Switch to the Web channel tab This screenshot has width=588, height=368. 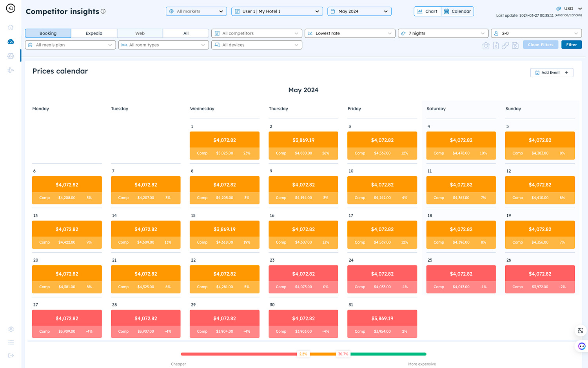tap(140, 33)
